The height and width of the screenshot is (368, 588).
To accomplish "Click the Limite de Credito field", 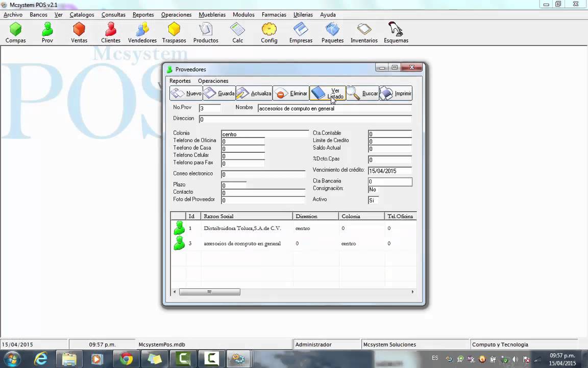I will pos(390,141).
